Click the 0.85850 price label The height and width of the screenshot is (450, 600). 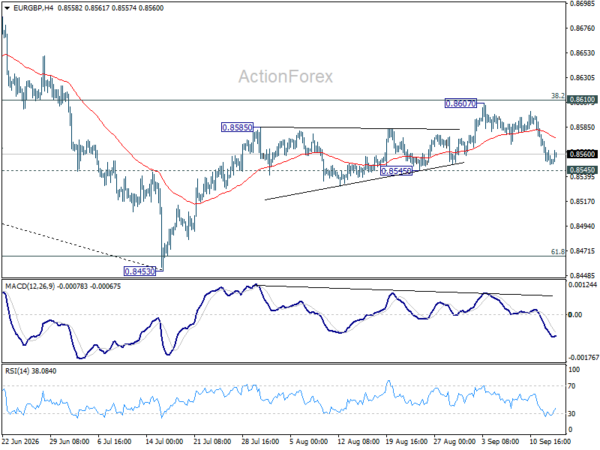(x=237, y=127)
